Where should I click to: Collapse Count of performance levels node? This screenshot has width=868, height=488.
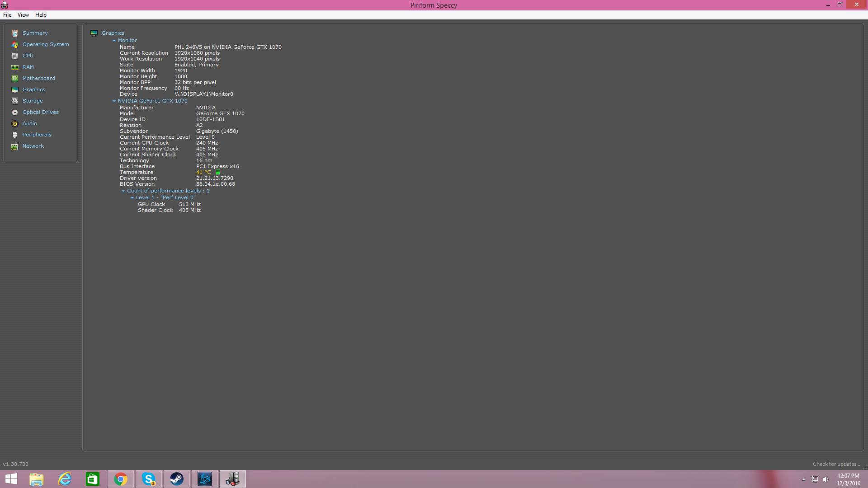pyautogui.click(x=123, y=191)
